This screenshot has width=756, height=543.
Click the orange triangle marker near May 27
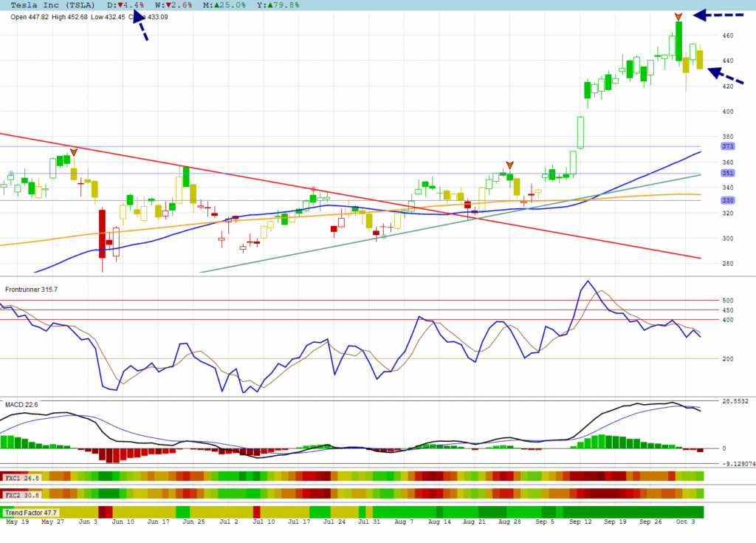click(x=73, y=154)
